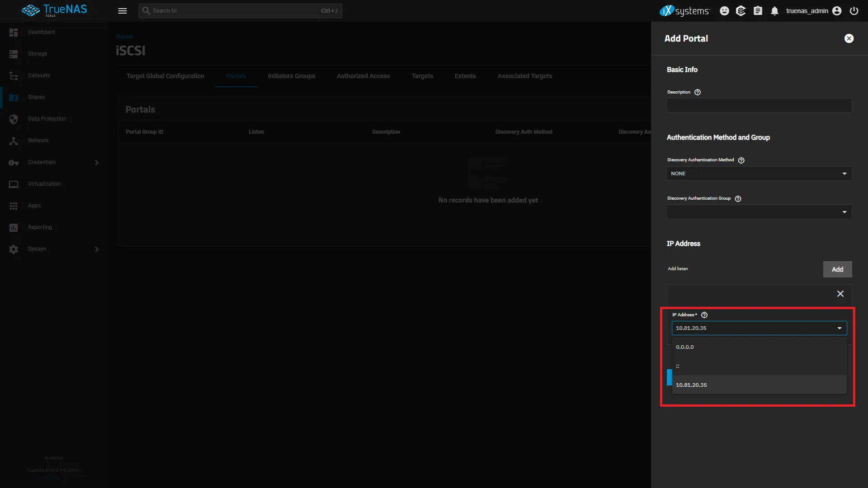
Task: Open the notifications bell icon
Action: [x=774, y=10]
